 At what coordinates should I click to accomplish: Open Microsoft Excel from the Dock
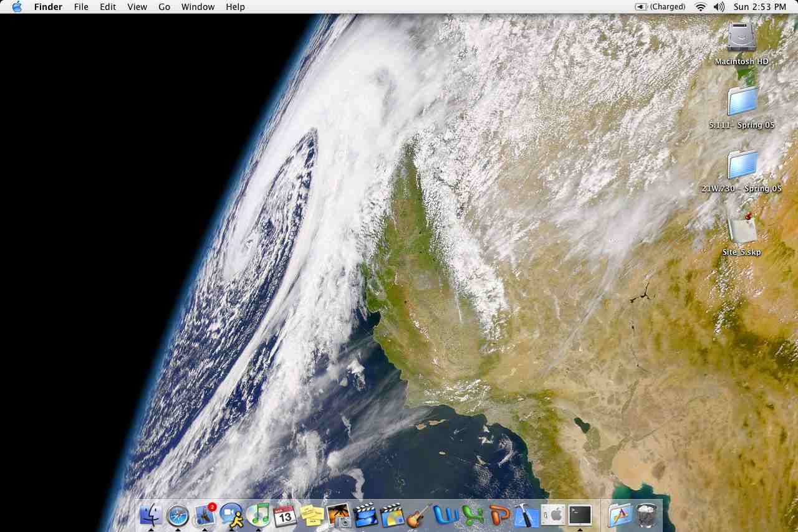pyautogui.click(x=473, y=515)
